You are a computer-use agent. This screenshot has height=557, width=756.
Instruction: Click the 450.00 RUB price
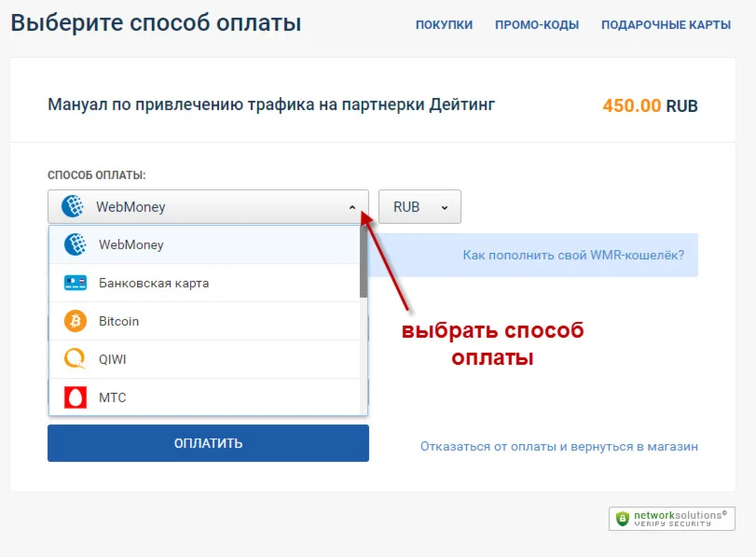point(650,105)
